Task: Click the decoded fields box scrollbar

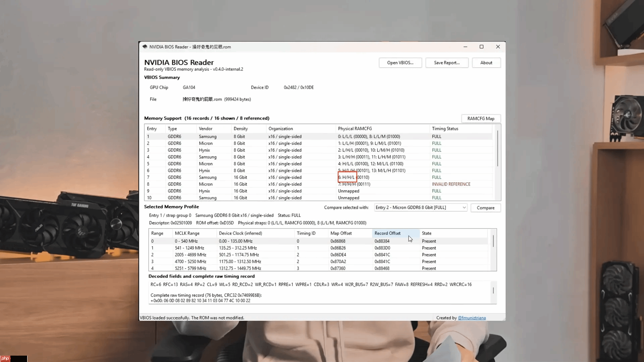Action: tap(493, 290)
